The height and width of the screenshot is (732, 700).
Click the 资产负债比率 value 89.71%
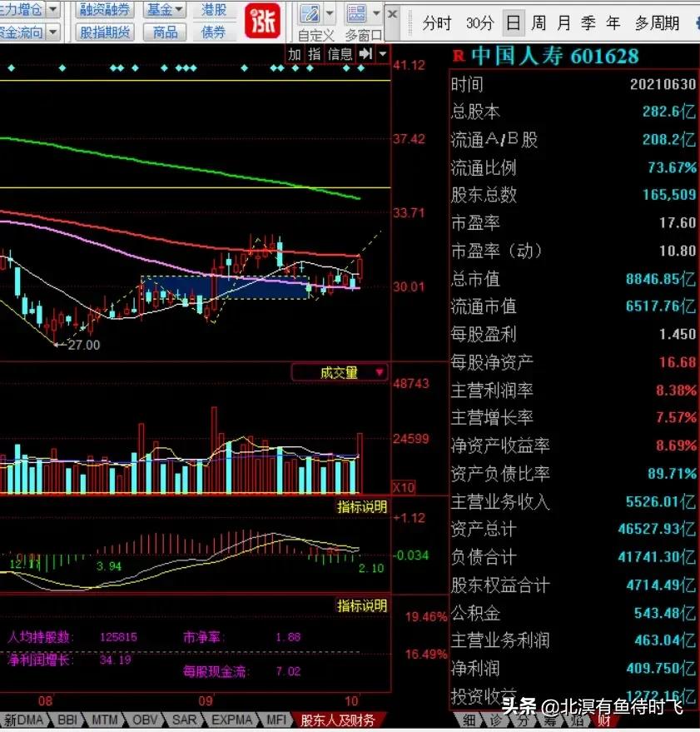click(672, 473)
